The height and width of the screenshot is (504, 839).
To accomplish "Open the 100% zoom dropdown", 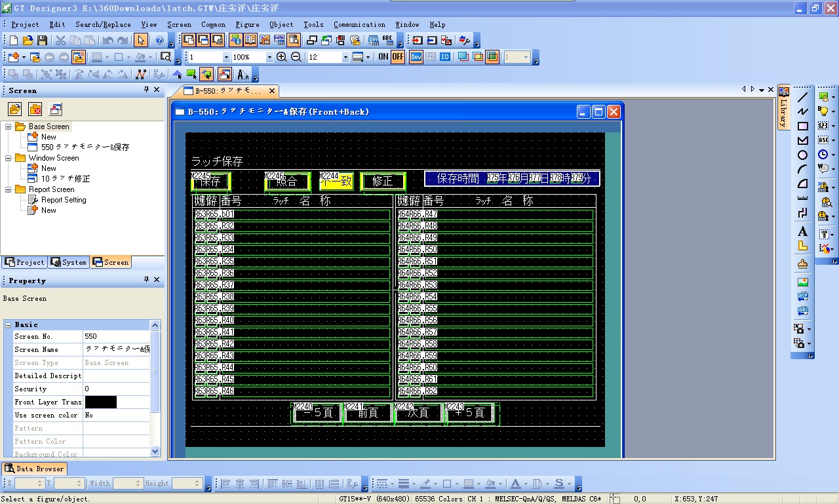I will point(269,58).
